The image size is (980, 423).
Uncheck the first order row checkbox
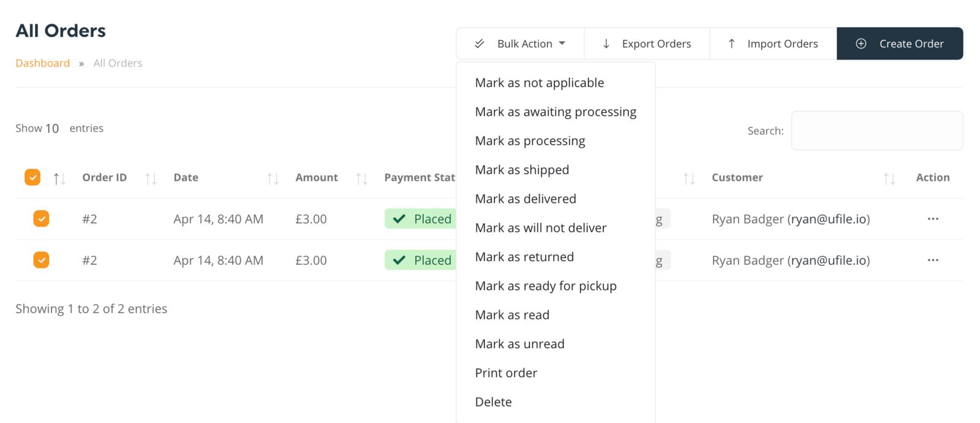coord(41,219)
